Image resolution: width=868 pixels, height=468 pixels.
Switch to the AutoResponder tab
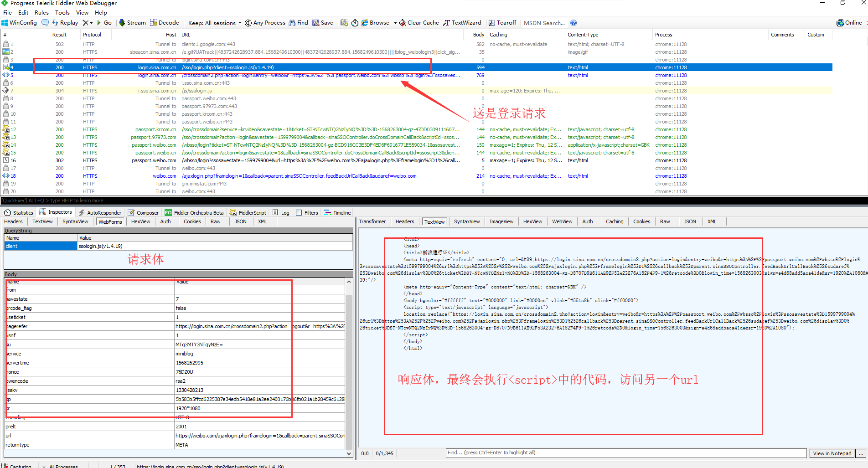pyautogui.click(x=100, y=213)
